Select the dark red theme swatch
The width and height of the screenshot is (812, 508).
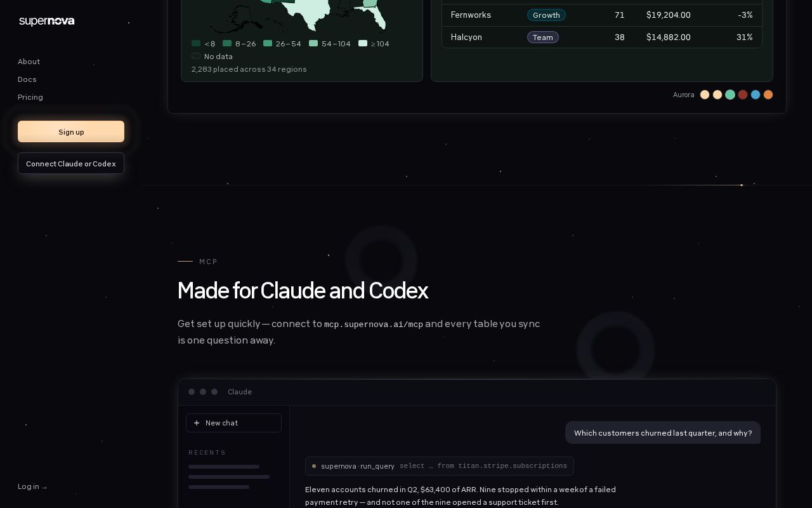743,95
